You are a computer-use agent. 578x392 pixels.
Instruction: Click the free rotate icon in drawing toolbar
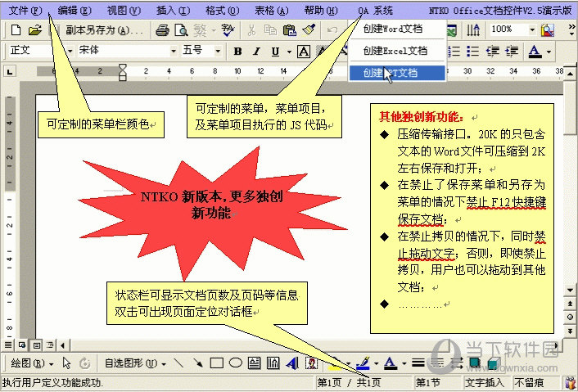pyautogui.click(x=85, y=363)
